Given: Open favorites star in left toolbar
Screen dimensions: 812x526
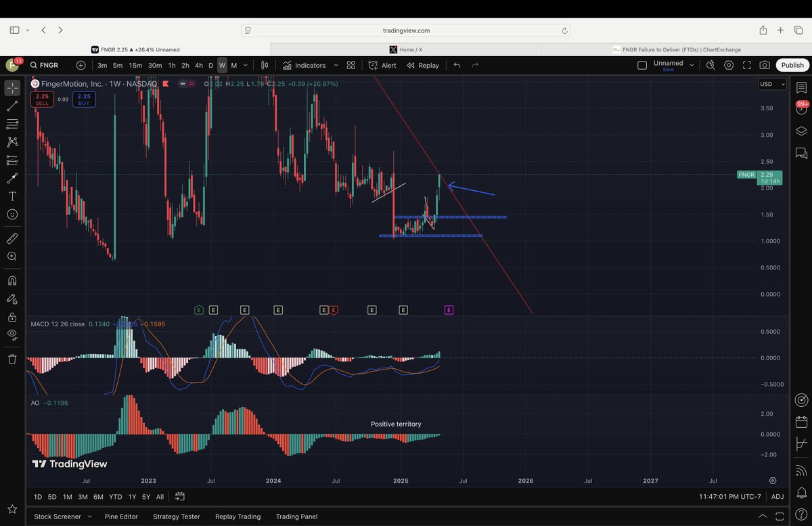Looking at the screenshot, I should [12, 508].
